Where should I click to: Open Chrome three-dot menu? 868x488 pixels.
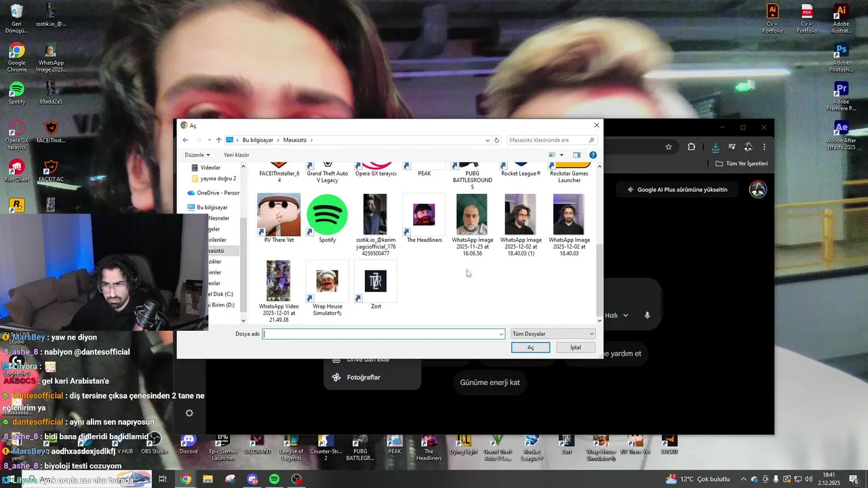coord(764,147)
